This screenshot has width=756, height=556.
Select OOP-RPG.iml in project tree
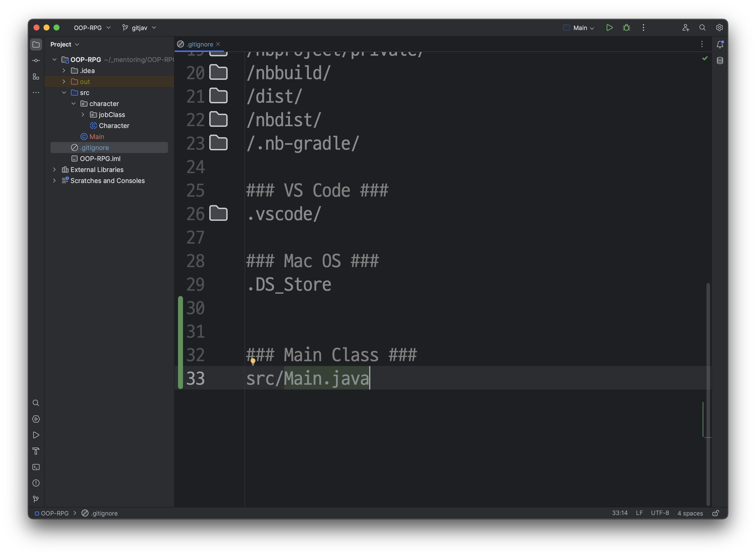pyautogui.click(x=100, y=158)
